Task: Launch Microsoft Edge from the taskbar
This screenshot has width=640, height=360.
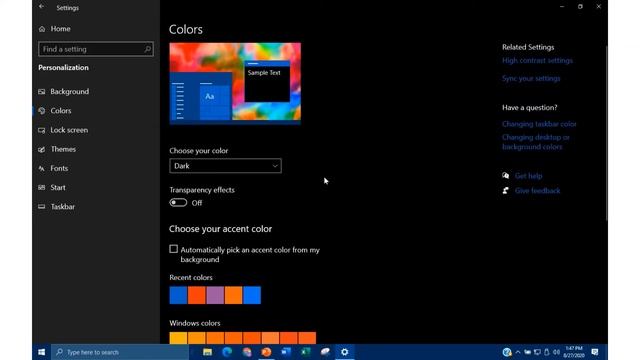Action: point(227,352)
